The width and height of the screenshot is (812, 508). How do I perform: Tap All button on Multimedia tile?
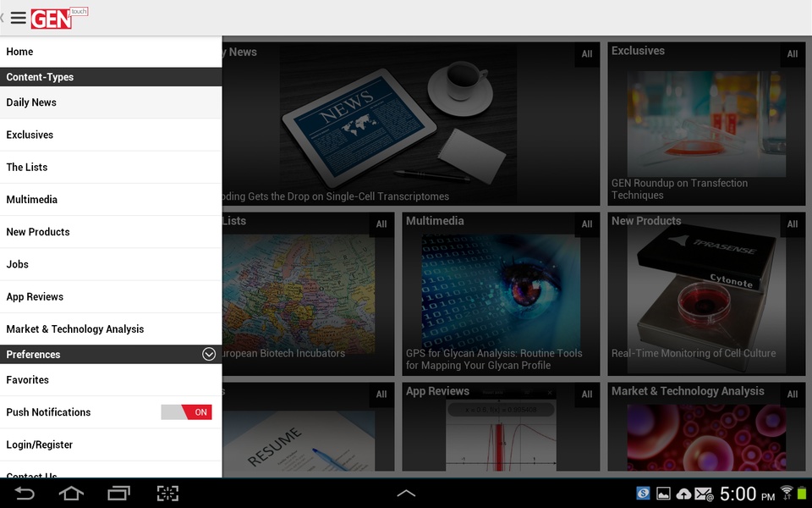tap(587, 224)
